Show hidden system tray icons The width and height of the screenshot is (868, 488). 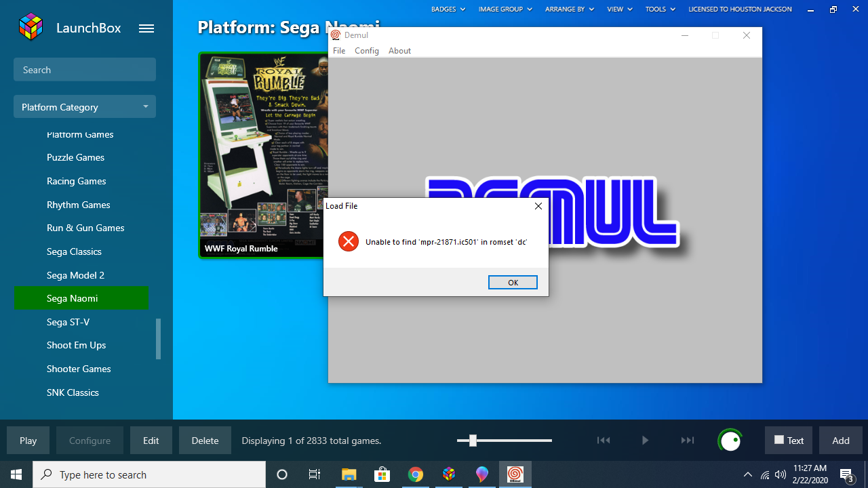[x=748, y=474]
